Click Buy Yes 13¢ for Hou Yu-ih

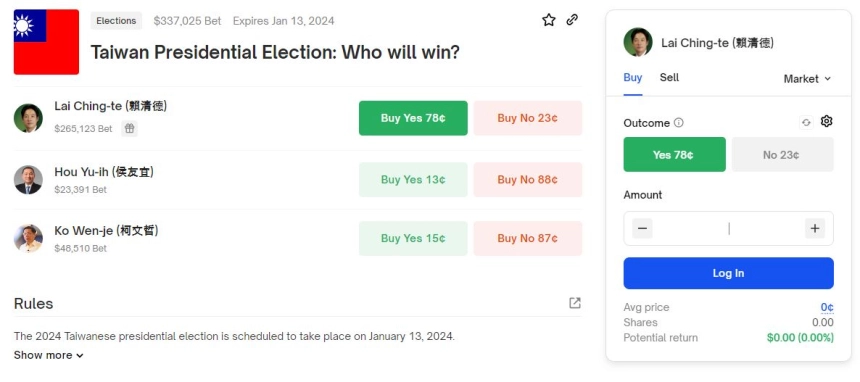click(x=413, y=179)
